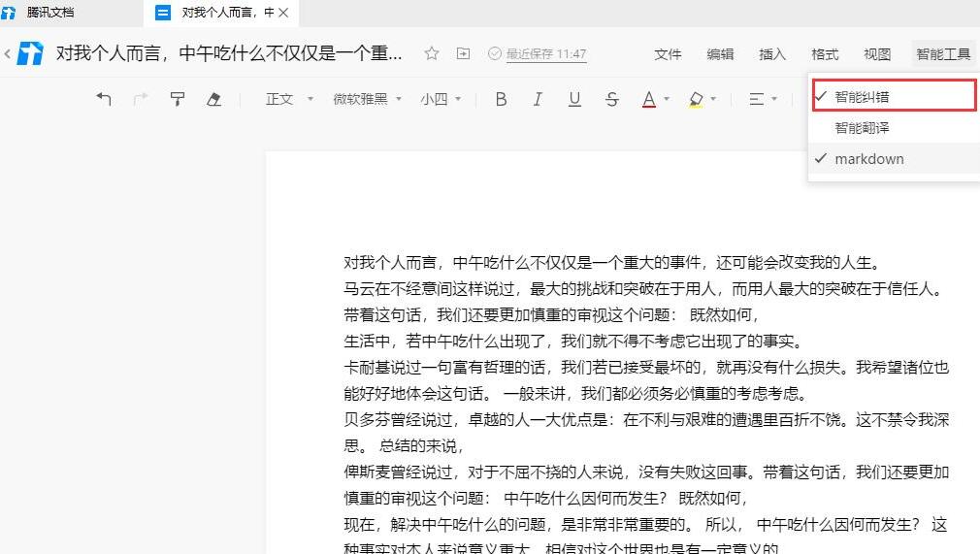The height and width of the screenshot is (554, 980).
Task: Open the 智能工具 menu
Action: point(943,54)
